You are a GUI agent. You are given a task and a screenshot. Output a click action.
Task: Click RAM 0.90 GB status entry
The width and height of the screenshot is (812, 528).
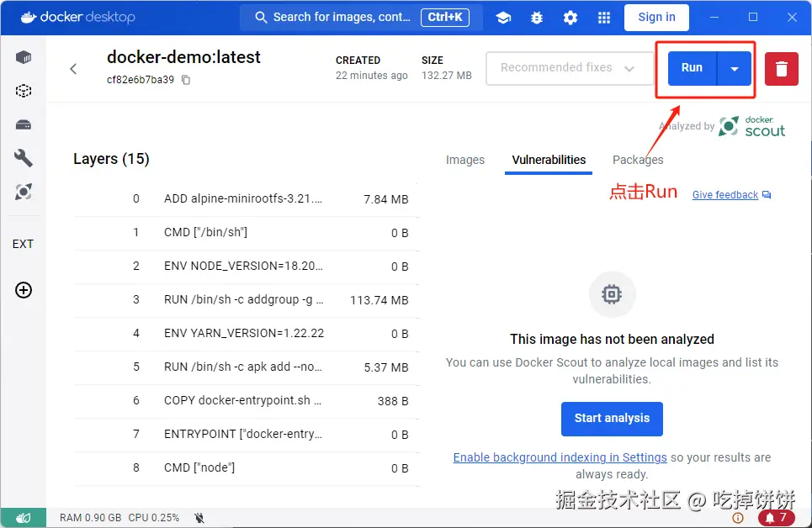pos(91,518)
